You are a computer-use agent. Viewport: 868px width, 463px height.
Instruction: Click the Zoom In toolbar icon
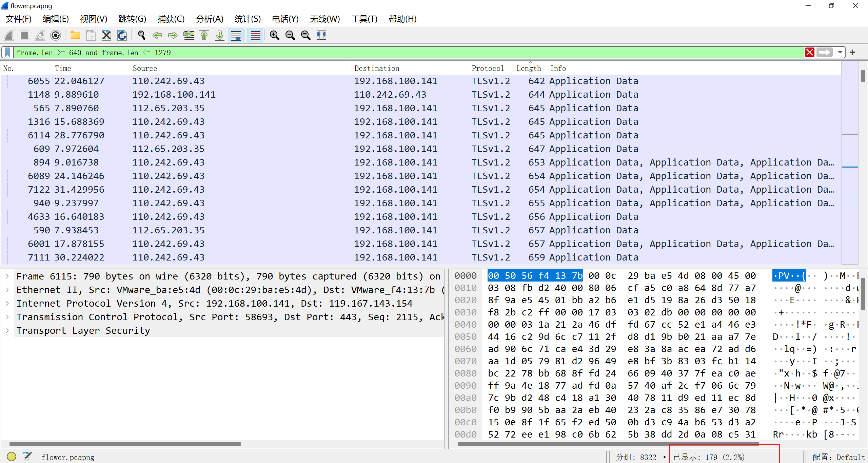[x=274, y=35]
